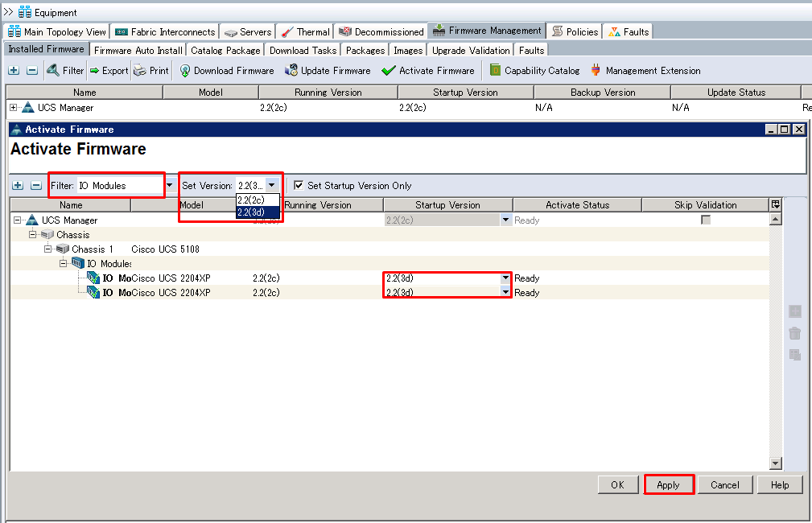The width and height of the screenshot is (812, 523).
Task: Click Cisco UCS 5108 model text
Action: point(165,249)
